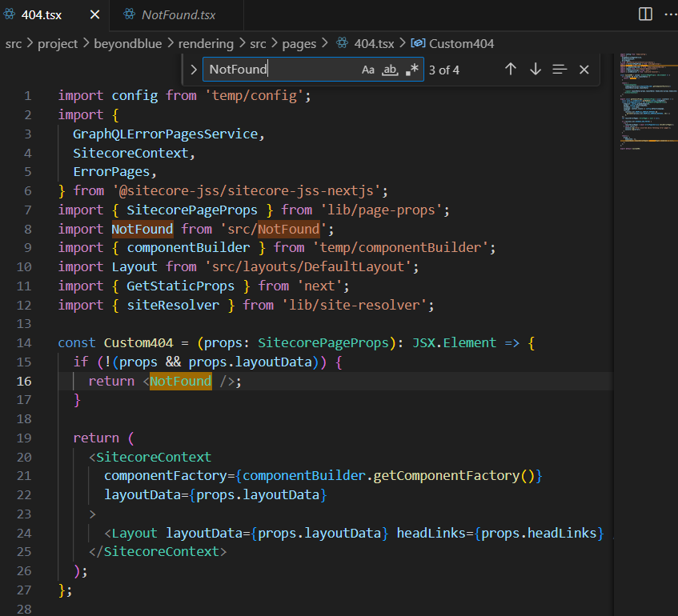Image resolution: width=678 pixels, height=616 pixels.
Task: Toggle Use Regular Expression option
Action: (x=411, y=70)
